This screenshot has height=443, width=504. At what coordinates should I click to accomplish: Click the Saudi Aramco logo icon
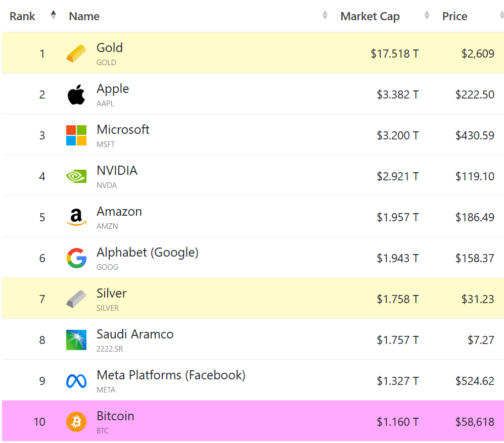(x=76, y=340)
